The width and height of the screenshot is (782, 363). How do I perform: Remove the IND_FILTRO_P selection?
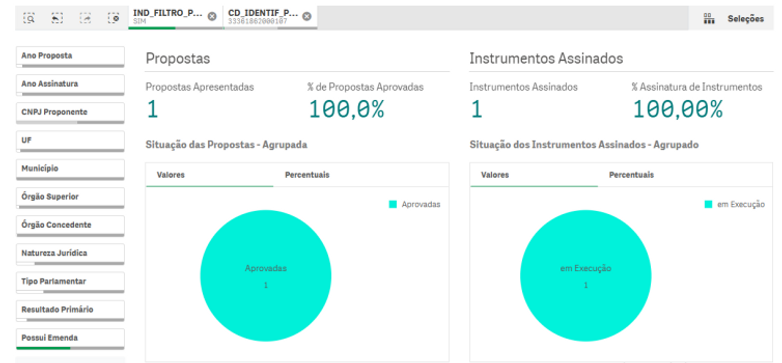[212, 16]
